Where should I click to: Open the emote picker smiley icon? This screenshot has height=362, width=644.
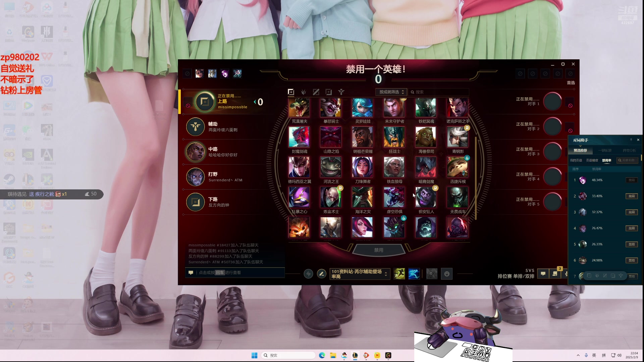click(x=446, y=274)
